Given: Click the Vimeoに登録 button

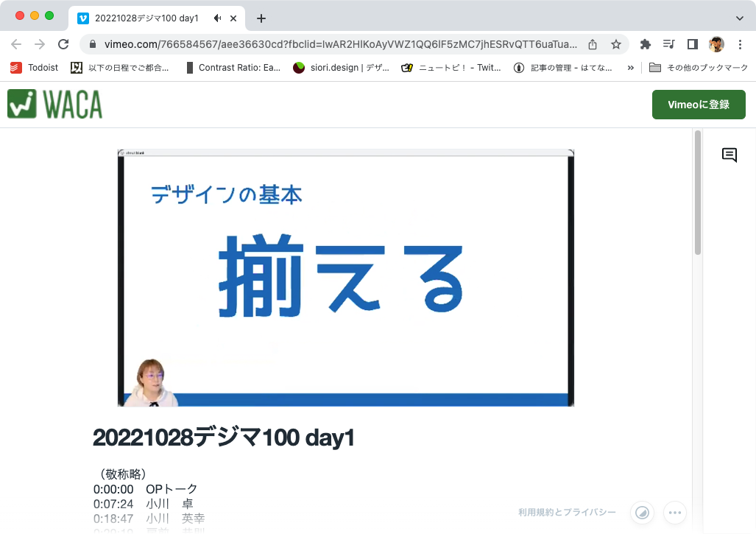Looking at the screenshot, I should click(699, 104).
